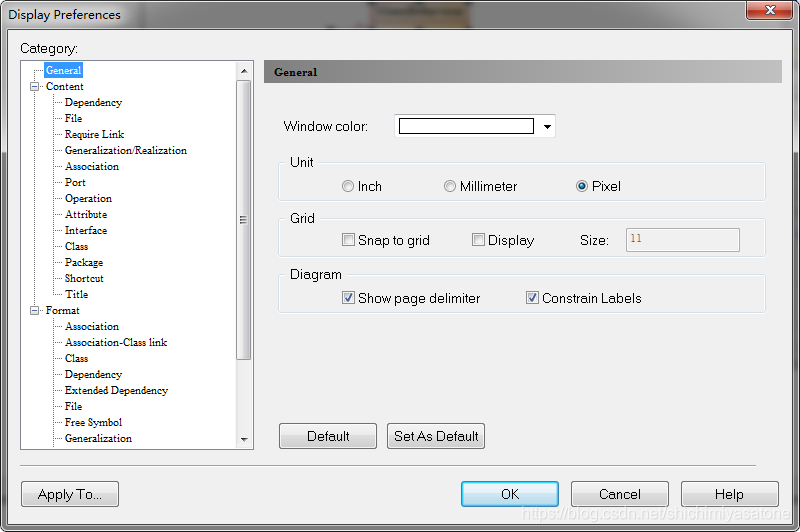This screenshot has width=800, height=532.
Task: Click the grid Size input field
Action: coord(683,240)
